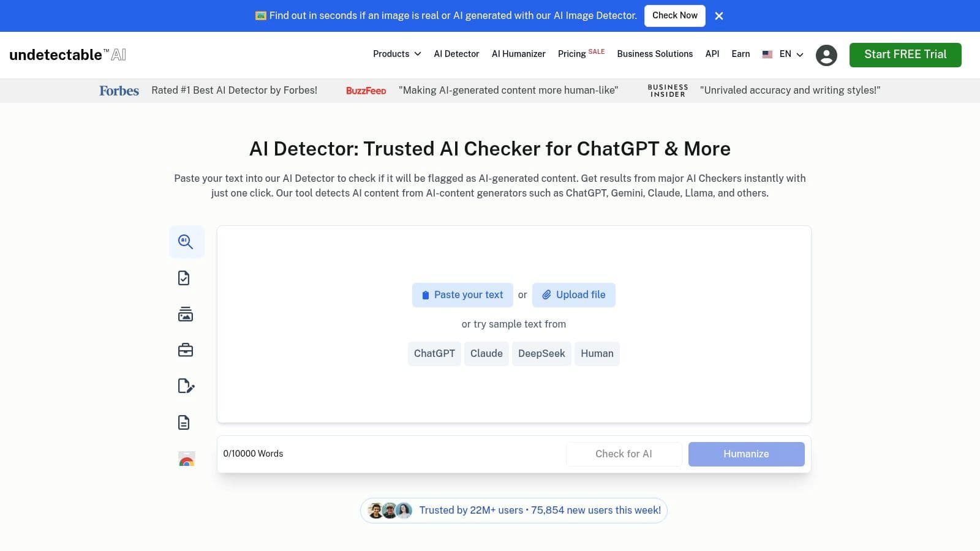Open the document with pencil sidebar tool
Viewport: 980px width, 551px height.
(x=186, y=386)
